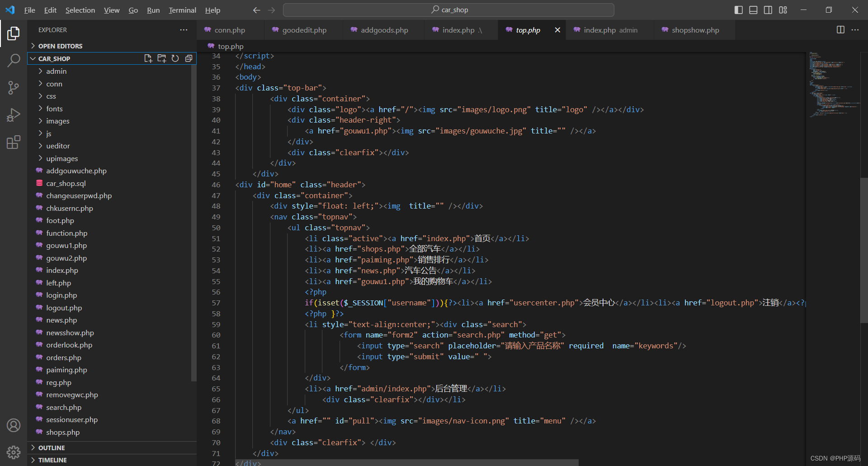This screenshot has width=868, height=466.
Task: Switch to the goodedit.php tab
Action: point(304,30)
